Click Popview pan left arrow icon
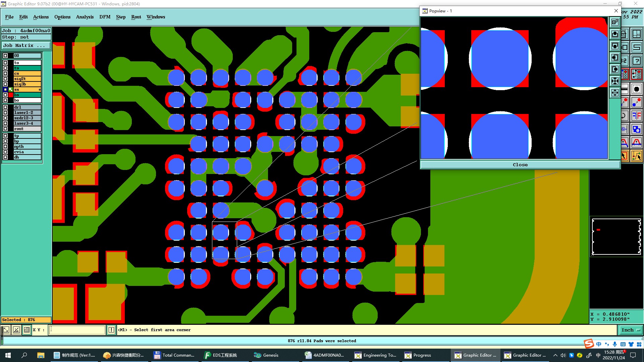644x362 pixels. pos(615,58)
